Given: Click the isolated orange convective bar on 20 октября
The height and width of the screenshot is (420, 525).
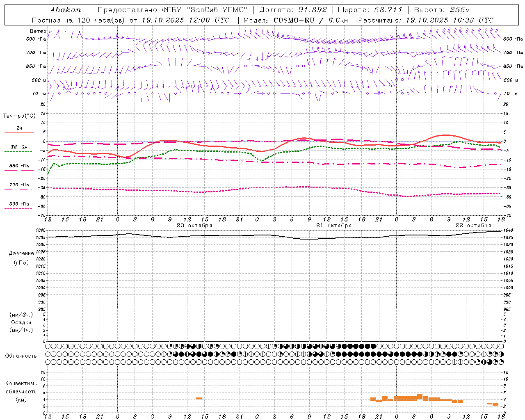Looking at the screenshot, I should (x=199, y=398).
